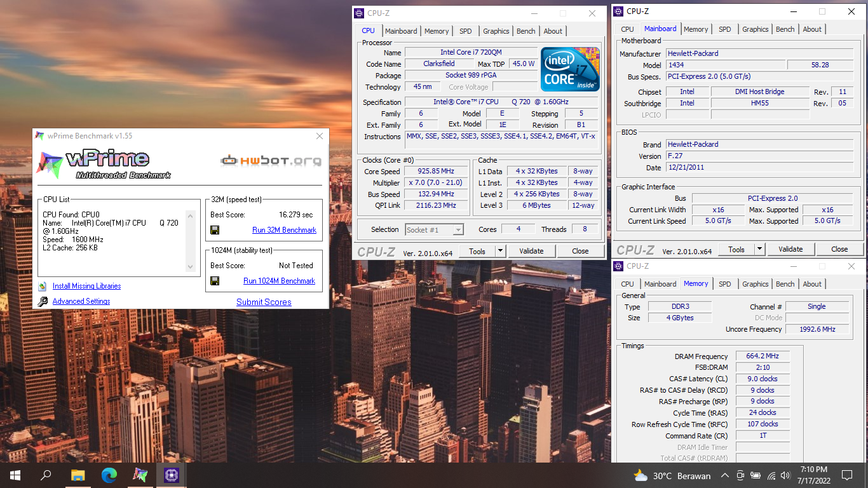This screenshot has width=868, height=488.
Task: Click the wPrime Multithreaded Benchmark logo
Action: [x=104, y=164]
